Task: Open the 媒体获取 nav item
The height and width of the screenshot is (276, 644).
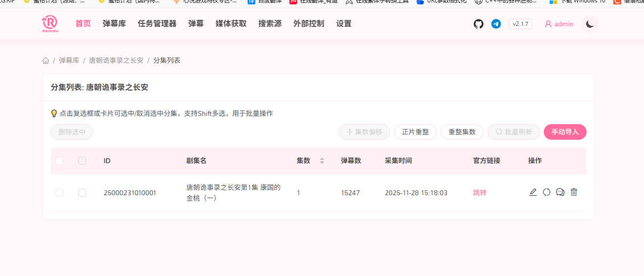Action: (231, 23)
